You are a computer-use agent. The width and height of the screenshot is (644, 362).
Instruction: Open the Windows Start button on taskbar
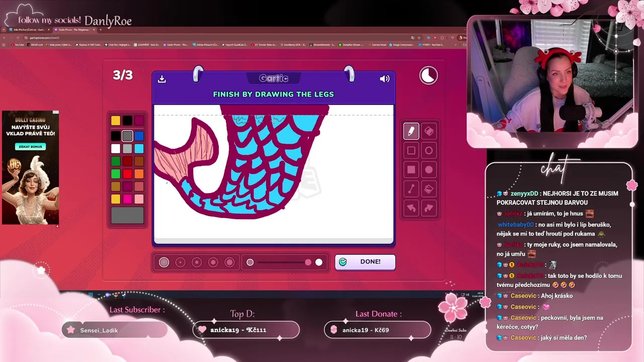(91, 295)
